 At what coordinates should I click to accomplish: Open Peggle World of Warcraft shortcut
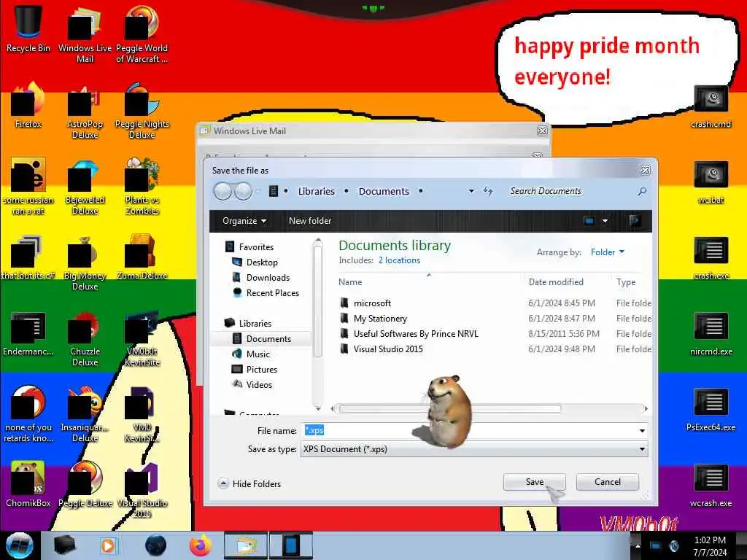(x=142, y=34)
